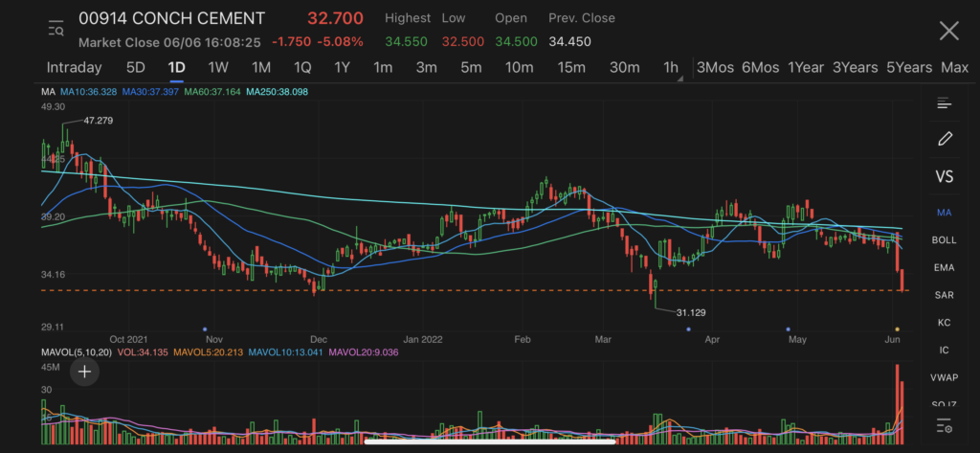Set range to 3Mos
Screen dimensions: 980x453
[715, 68]
